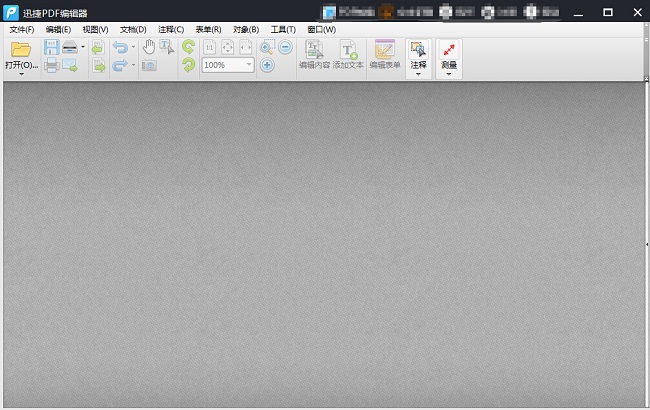
Task: Go to next page with right-arrow document icon
Action: (99, 65)
